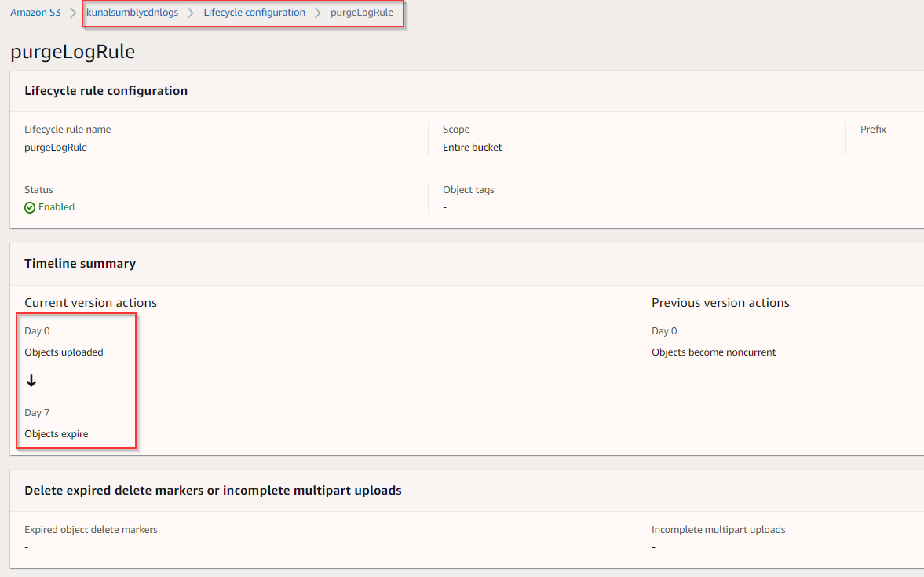Click the Objects become noncurrent label

click(x=713, y=352)
